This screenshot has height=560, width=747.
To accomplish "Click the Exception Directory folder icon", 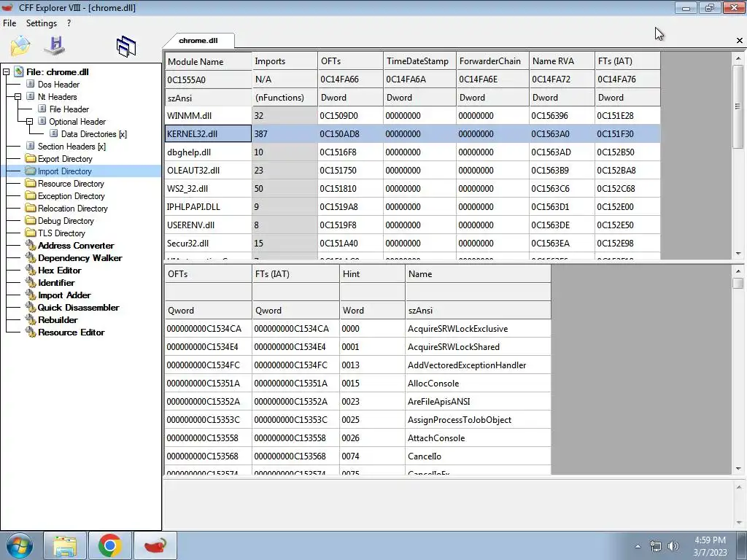I will [31, 195].
